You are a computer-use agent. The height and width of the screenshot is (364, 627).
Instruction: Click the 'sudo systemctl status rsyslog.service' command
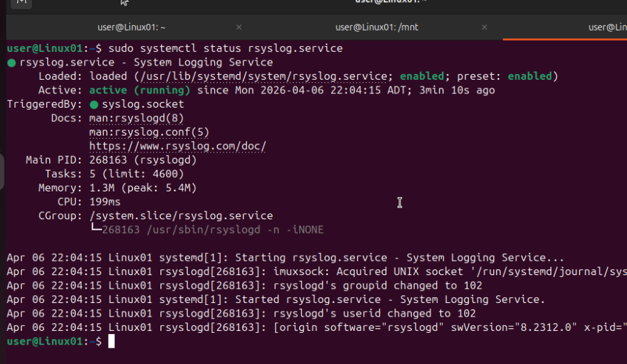pyautogui.click(x=225, y=49)
